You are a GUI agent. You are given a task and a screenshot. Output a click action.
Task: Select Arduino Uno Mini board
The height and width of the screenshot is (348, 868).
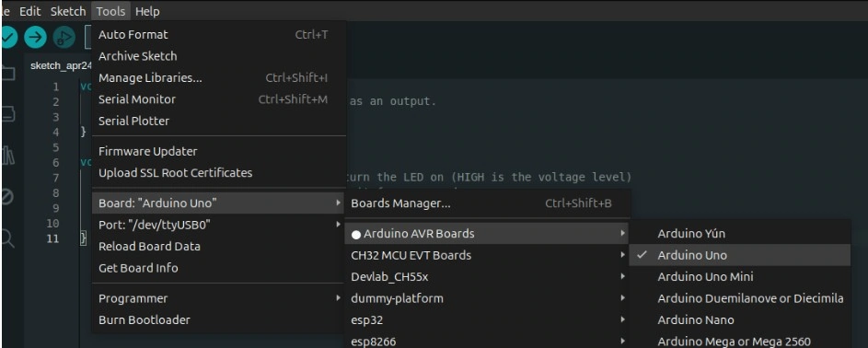tap(739, 276)
